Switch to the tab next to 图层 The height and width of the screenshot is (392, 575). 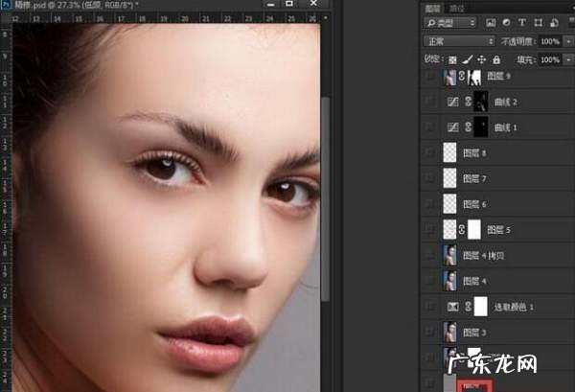pos(457,9)
